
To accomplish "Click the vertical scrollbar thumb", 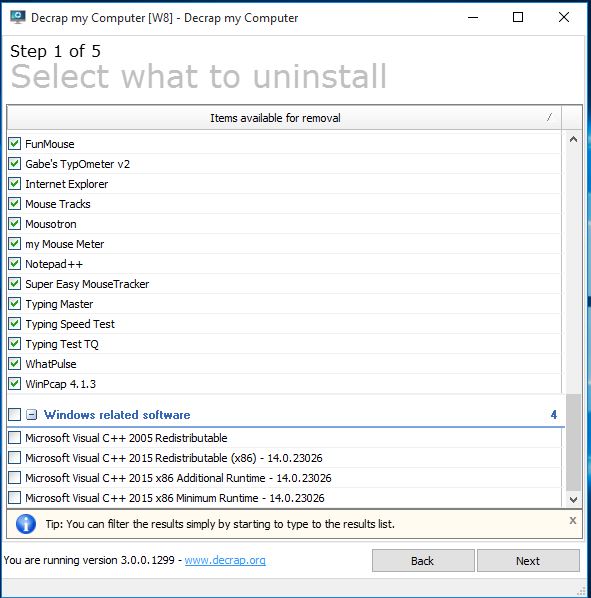I will (x=573, y=442).
